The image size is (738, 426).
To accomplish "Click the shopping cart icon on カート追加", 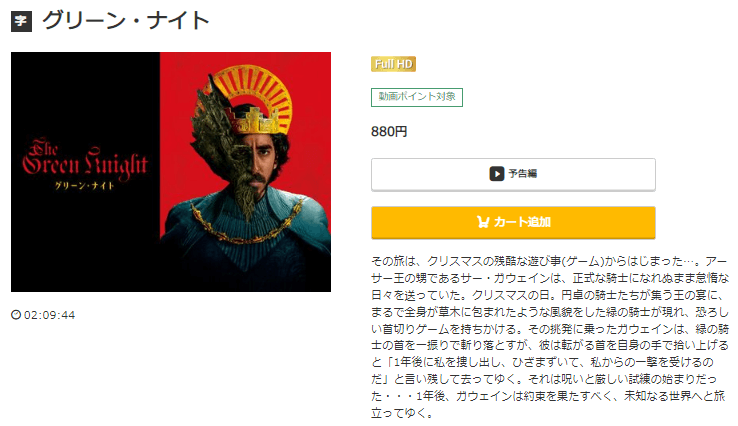I will pos(483,222).
